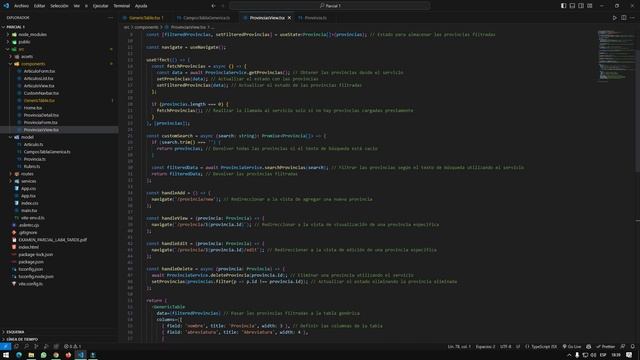Change the UTF-8 encoding
The height and width of the screenshot is (360, 640).
506,347
